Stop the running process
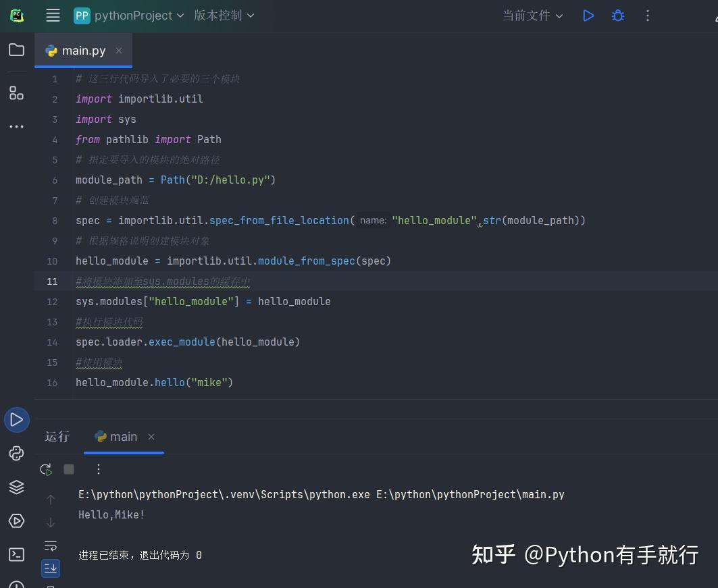This screenshot has height=588, width=718. (68, 469)
